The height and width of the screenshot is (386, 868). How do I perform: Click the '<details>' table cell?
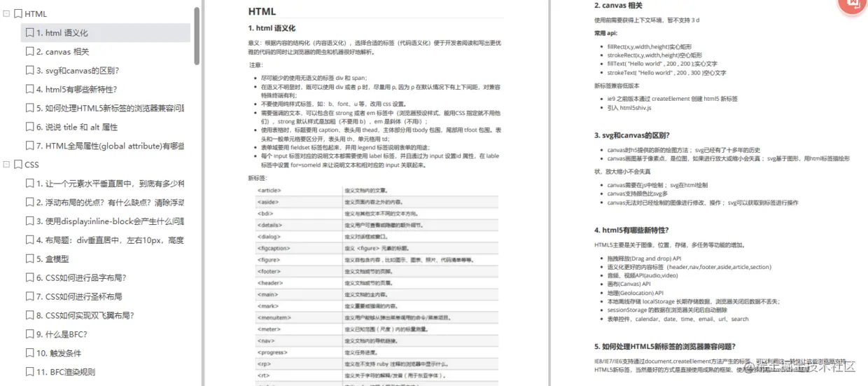298,224
